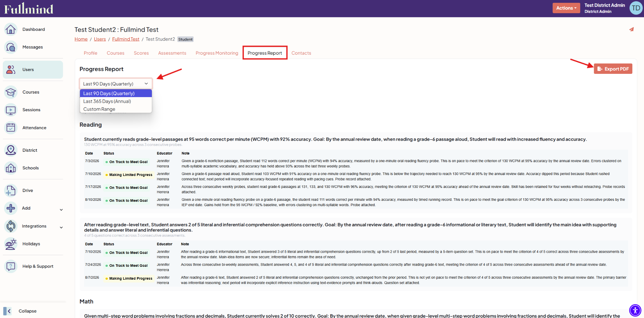
Task: Open the Attendance sidebar label
Action: pyautogui.click(x=34, y=128)
